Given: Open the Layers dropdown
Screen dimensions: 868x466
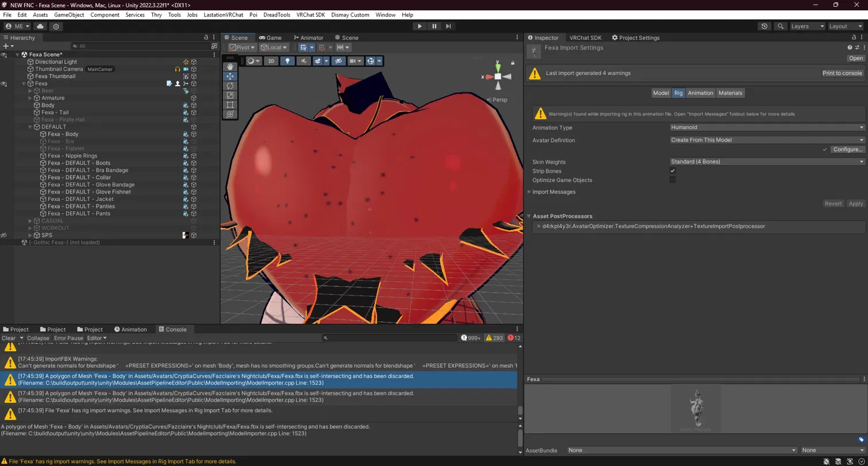Looking at the screenshot, I should (x=807, y=26).
